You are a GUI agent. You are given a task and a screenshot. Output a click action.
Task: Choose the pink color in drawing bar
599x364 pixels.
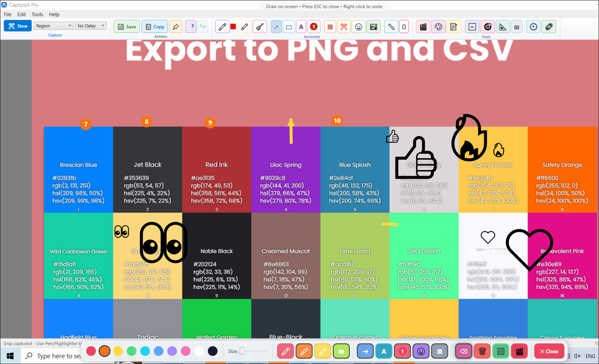pos(186,351)
